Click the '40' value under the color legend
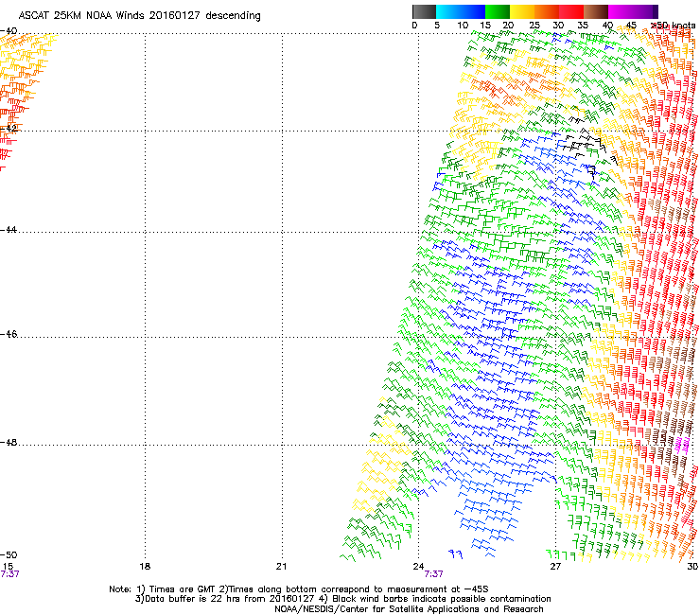The width and height of the screenshot is (700, 615). 607,26
